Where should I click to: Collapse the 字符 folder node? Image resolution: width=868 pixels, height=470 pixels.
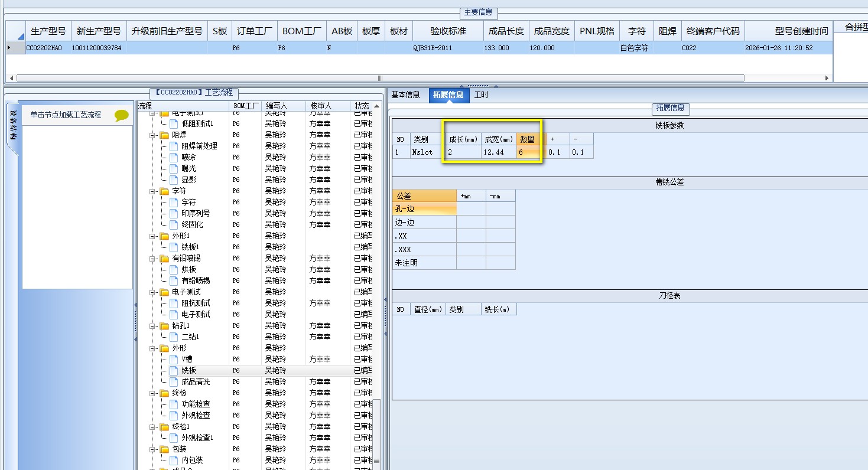[x=152, y=191]
